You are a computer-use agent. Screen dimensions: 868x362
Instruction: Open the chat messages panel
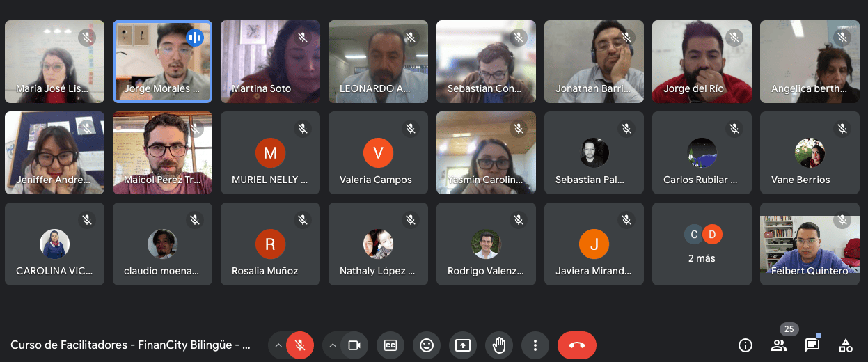[x=812, y=345]
